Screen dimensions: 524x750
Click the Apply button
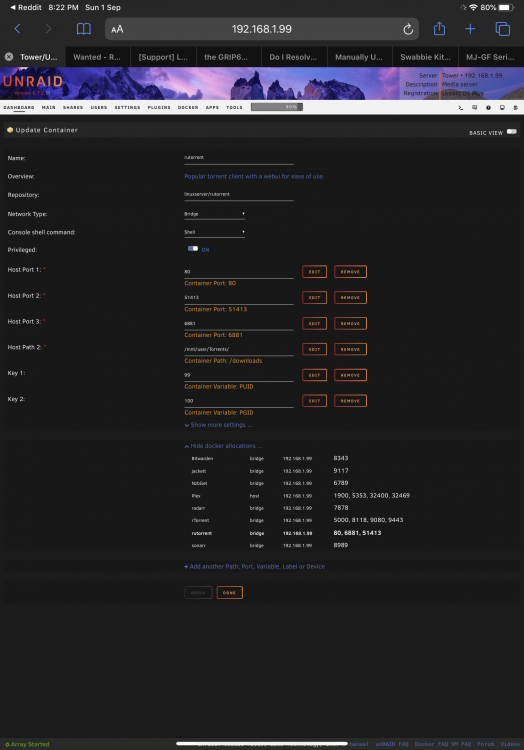point(198,593)
